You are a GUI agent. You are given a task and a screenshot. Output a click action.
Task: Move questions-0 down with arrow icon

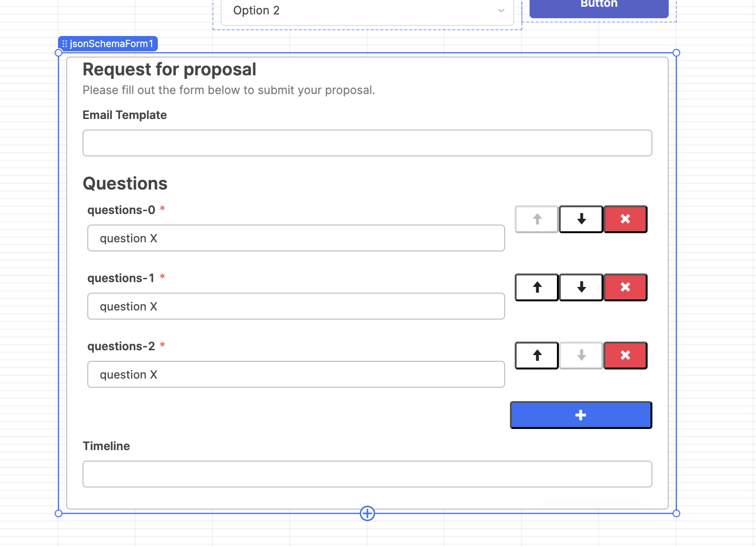581,219
